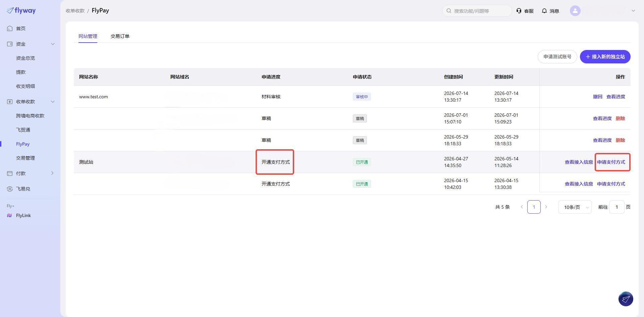Viewport: 644px width, 317px height.
Task: Click the 收单收款 breadcrumb
Action: point(75,11)
